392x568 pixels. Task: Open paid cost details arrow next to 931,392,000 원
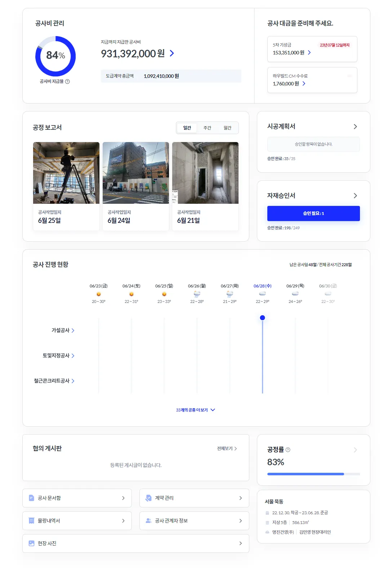pyautogui.click(x=172, y=53)
